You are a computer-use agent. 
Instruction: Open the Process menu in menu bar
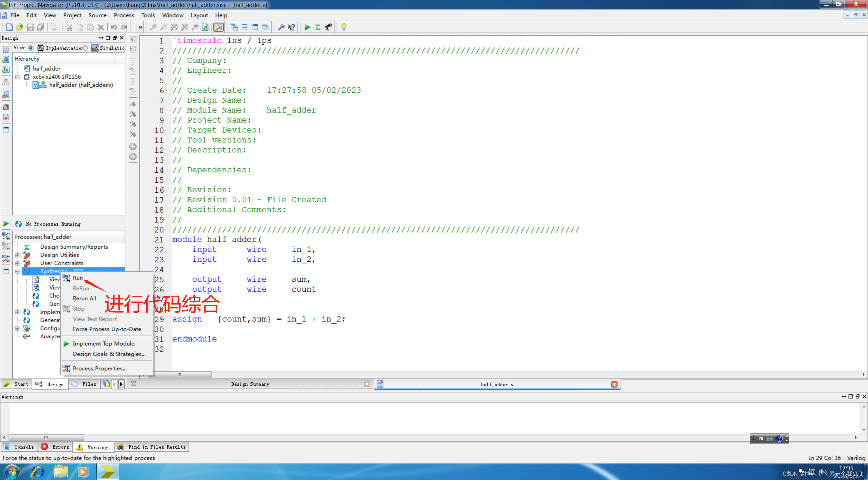pos(124,15)
